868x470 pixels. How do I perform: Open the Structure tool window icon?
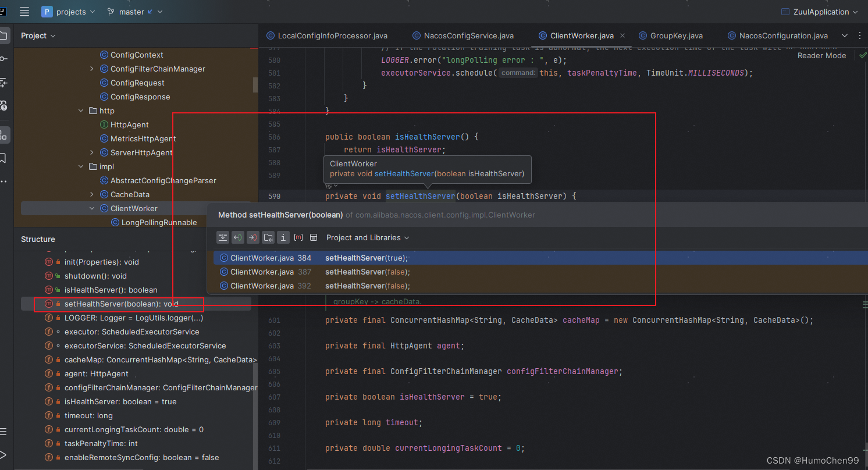pos(4,135)
